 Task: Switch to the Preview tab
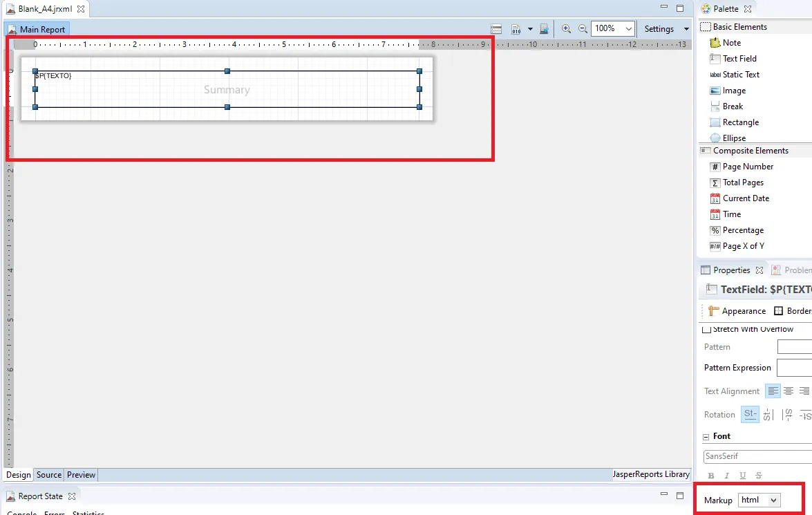[82, 475]
